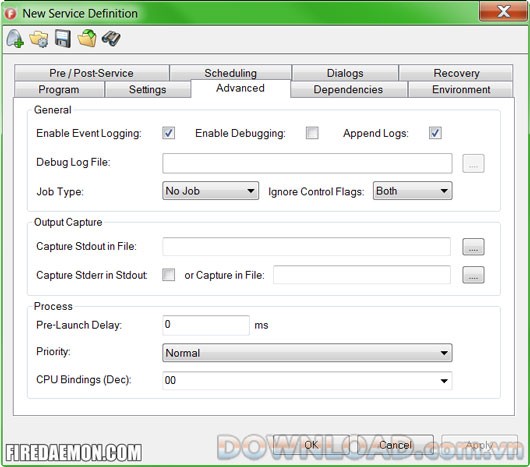Open the Priority dropdown
The image size is (530, 467).
[307, 353]
